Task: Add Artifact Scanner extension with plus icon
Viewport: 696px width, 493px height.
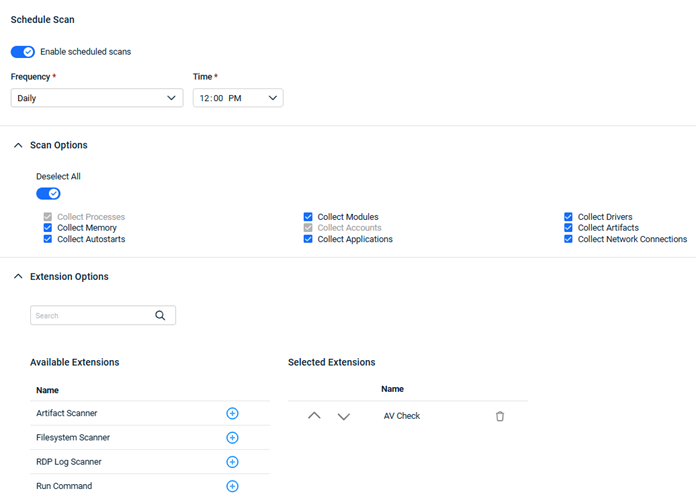Action: (x=232, y=414)
